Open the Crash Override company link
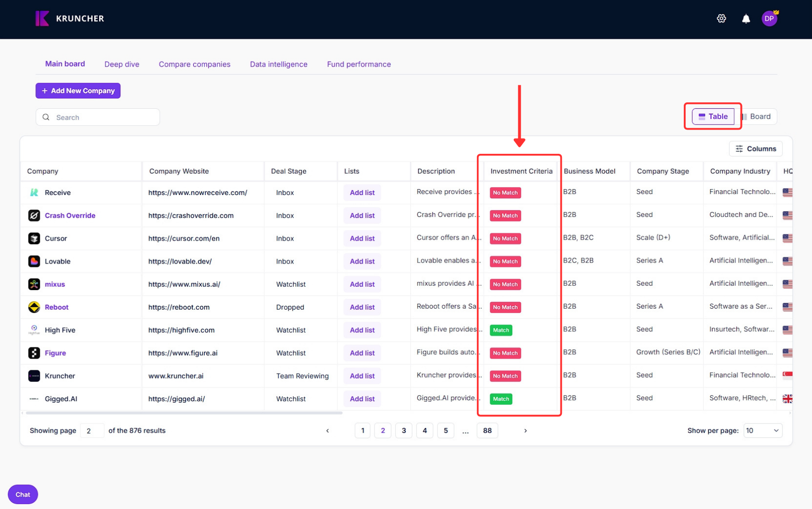Viewport: 812px width, 509px height. pyautogui.click(x=70, y=215)
